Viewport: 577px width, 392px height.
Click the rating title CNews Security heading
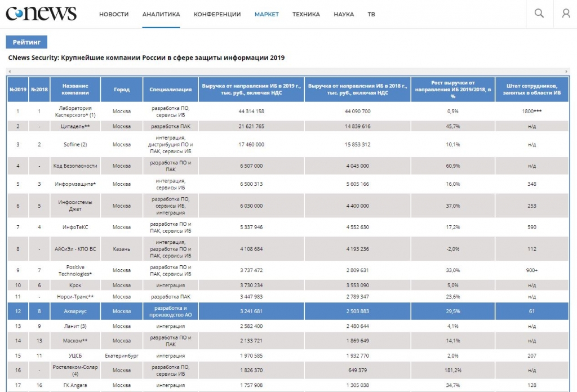click(147, 58)
